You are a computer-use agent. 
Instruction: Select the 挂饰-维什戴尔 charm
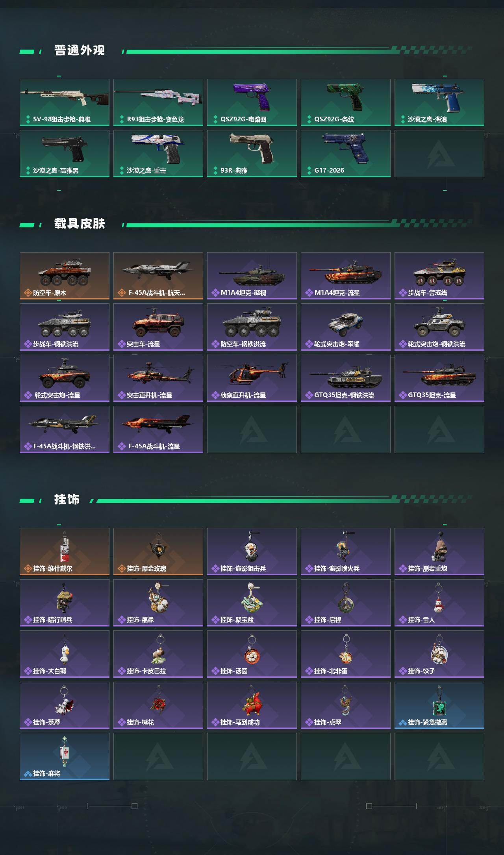coord(65,552)
